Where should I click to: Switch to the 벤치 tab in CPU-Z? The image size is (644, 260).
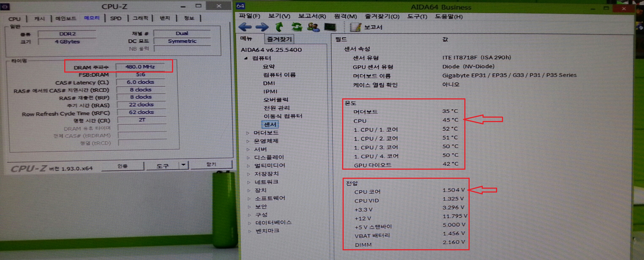[x=165, y=18]
